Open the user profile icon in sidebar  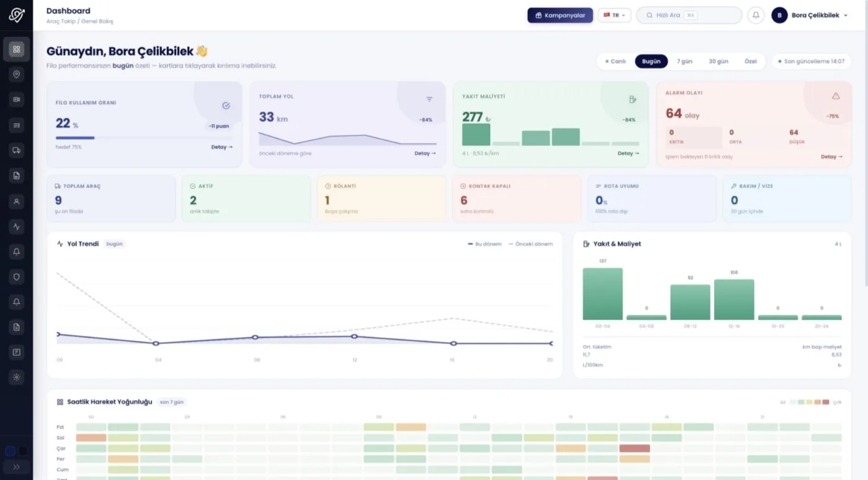point(17,201)
